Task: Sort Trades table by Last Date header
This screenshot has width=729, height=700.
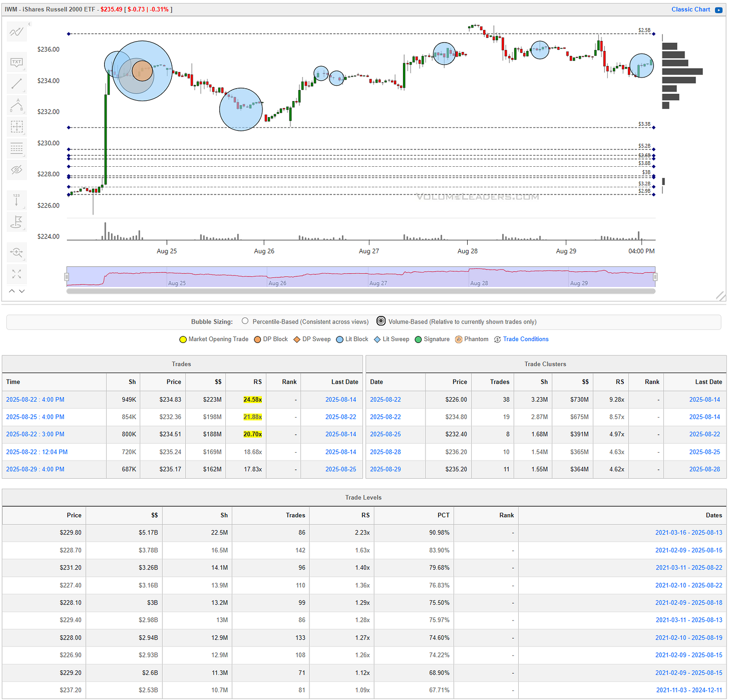Action: click(x=344, y=382)
